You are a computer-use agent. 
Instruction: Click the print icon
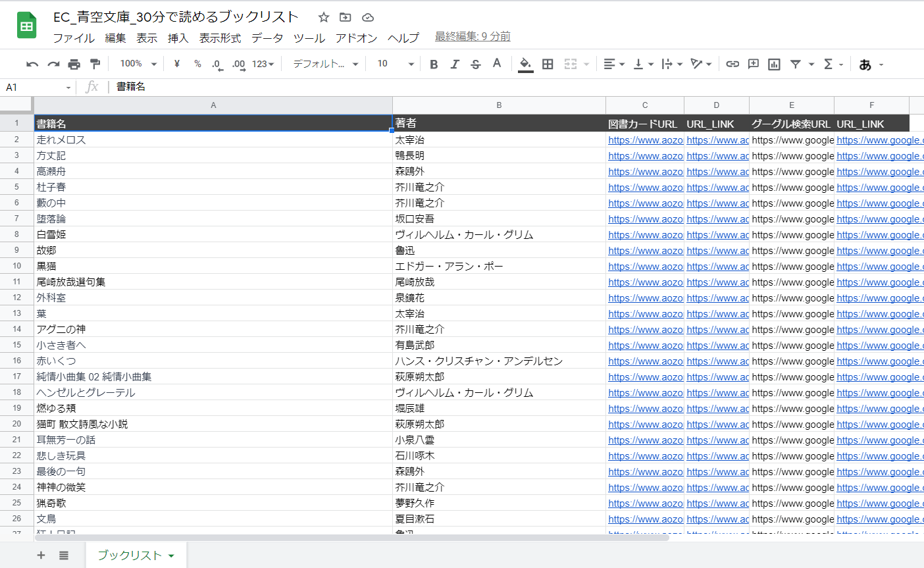pyautogui.click(x=74, y=64)
